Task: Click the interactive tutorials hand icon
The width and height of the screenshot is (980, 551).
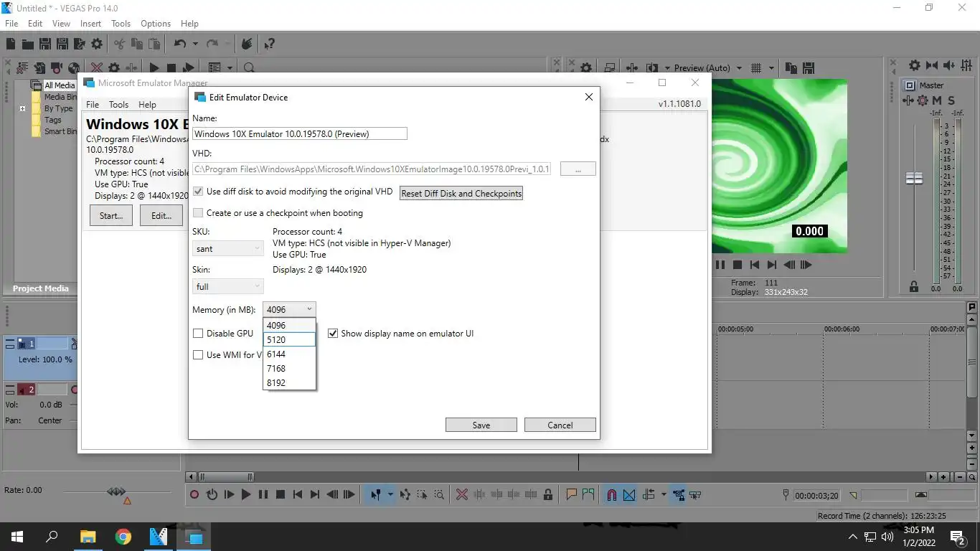Action: point(246,44)
